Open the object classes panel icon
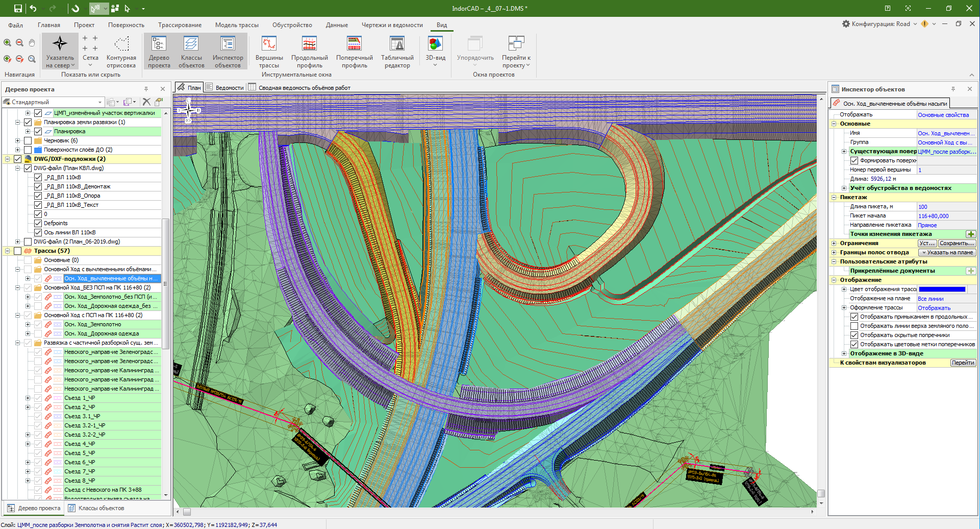This screenshot has height=529, width=980. pos(191,44)
